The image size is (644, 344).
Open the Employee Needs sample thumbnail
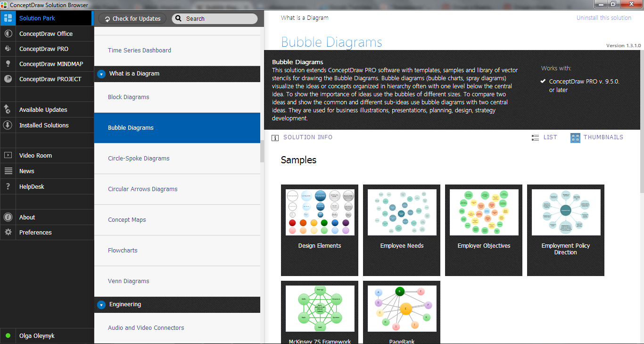(401, 212)
